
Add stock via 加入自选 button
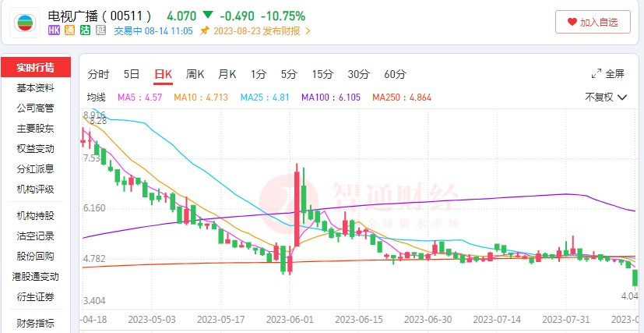(x=593, y=22)
